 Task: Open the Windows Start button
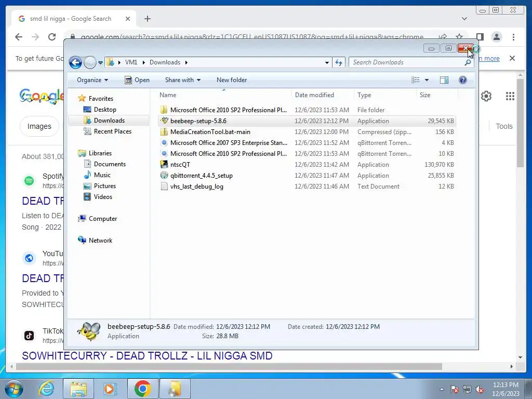(14, 389)
